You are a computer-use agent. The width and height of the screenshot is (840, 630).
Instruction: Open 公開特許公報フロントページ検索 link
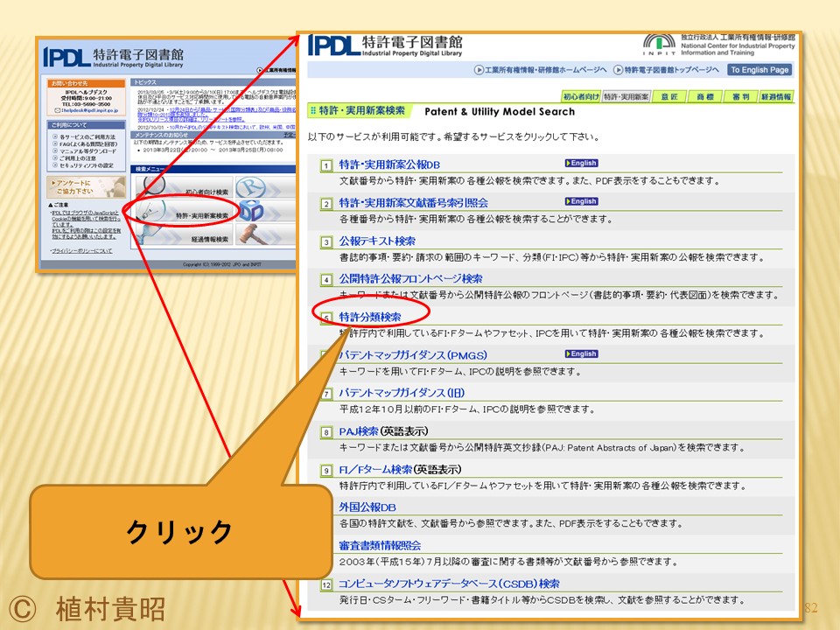pos(410,278)
